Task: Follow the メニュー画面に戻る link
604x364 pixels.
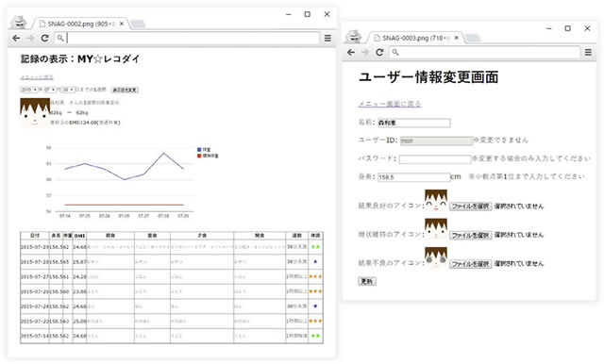Action: coord(390,104)
